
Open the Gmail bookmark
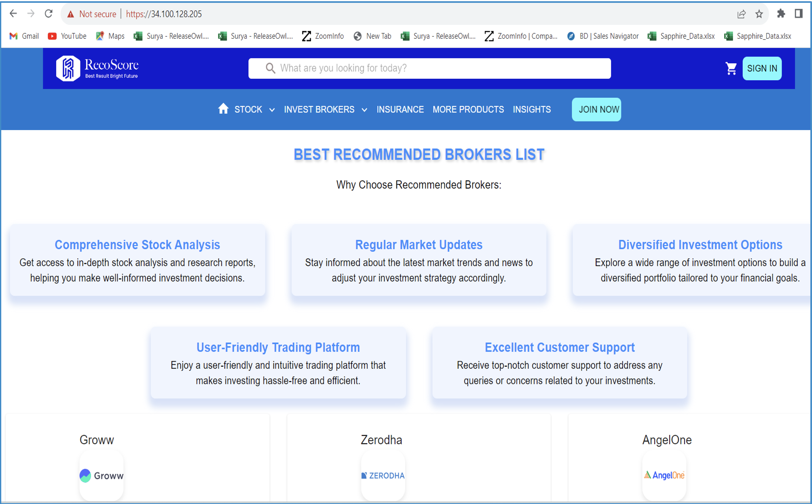click(x=24, y=36)
